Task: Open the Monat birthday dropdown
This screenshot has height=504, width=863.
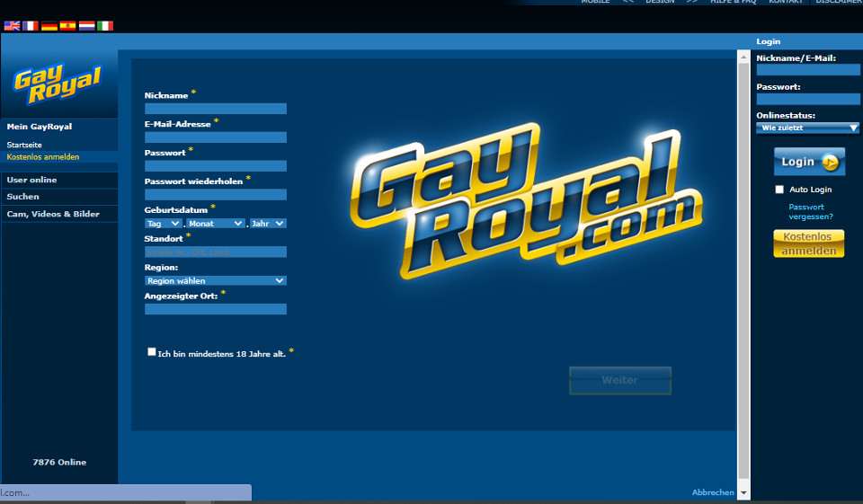Action: pos(215,223)
